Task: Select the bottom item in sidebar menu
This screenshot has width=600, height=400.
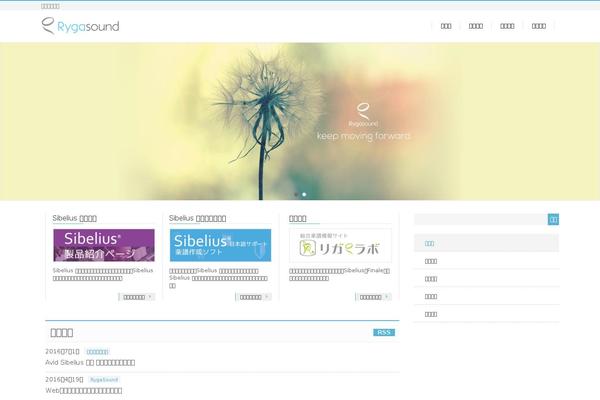Action: (486, 314)
